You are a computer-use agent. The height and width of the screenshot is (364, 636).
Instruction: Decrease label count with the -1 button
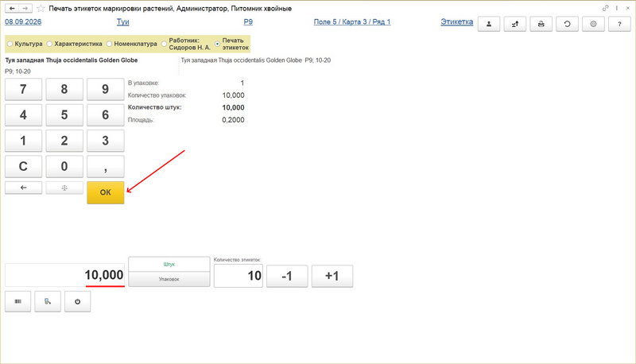click(x=287, y=276)
